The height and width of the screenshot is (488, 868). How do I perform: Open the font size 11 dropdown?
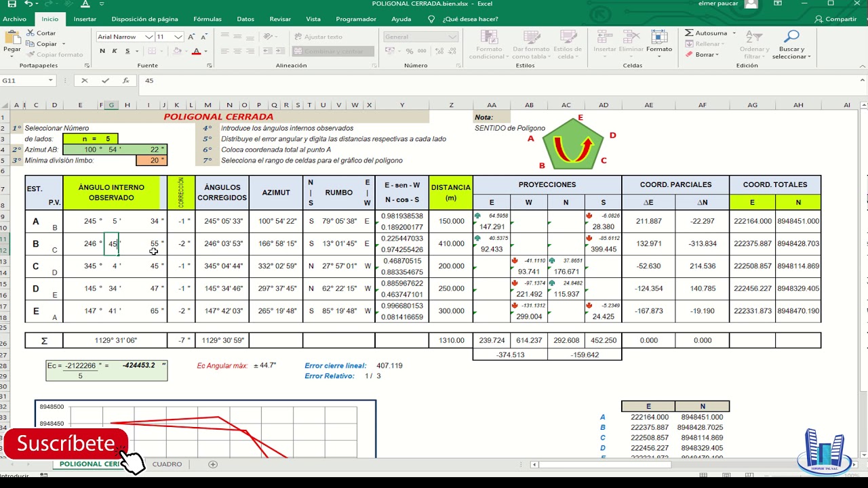pyautogui.click(x=178, y=37)
